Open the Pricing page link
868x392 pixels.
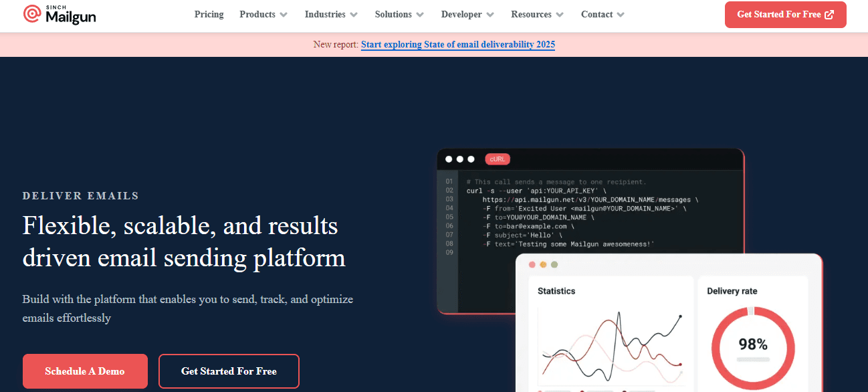(209, 14)
